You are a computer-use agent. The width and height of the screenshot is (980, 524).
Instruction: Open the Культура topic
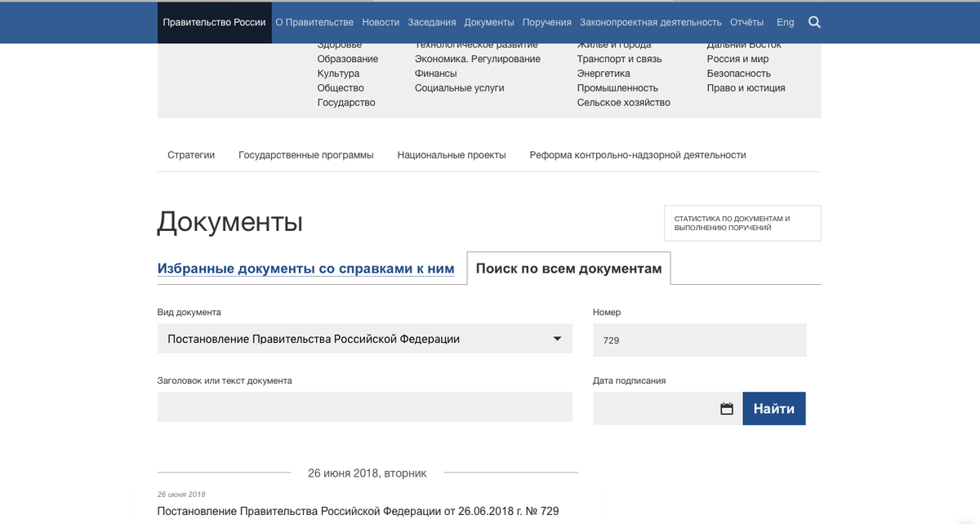click(338, 73)
